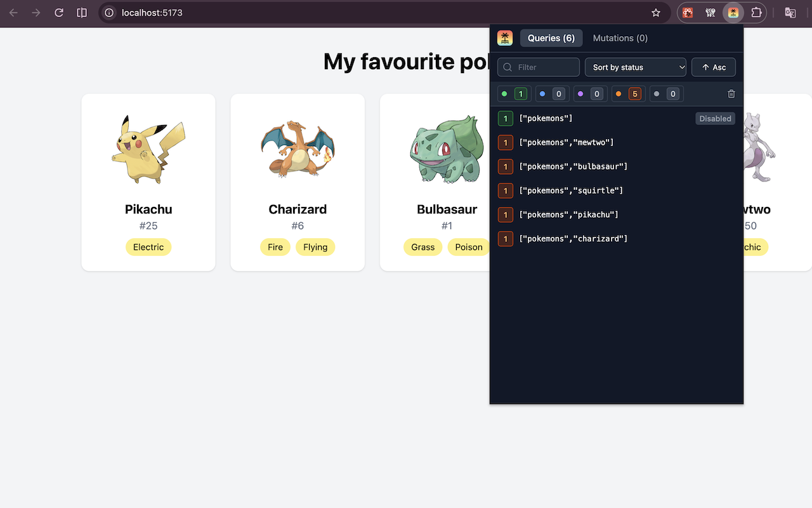Click the localhost:5173 address bar
Viewport: 812px width, 508px height.
coord(384,13)
